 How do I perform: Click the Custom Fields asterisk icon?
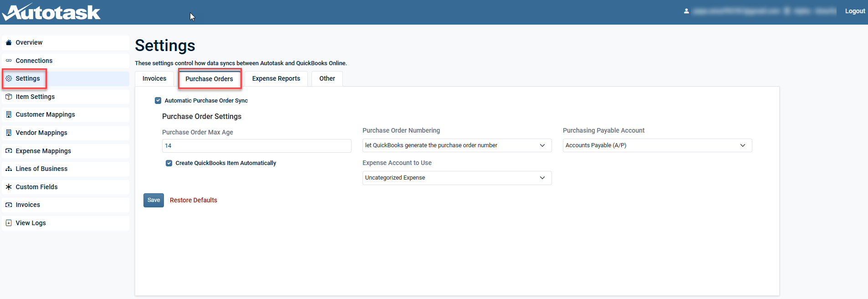(9, 187)
